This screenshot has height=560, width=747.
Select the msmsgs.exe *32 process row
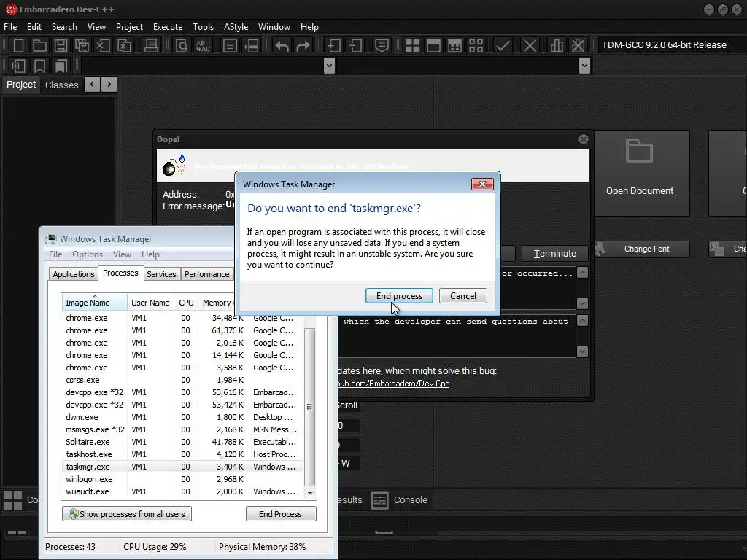click(182, 429)
